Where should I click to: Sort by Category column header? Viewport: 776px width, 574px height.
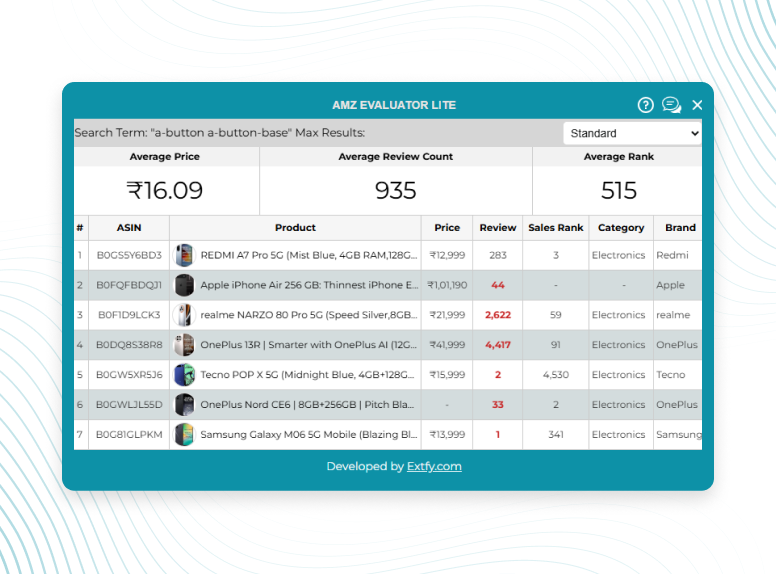621,228
